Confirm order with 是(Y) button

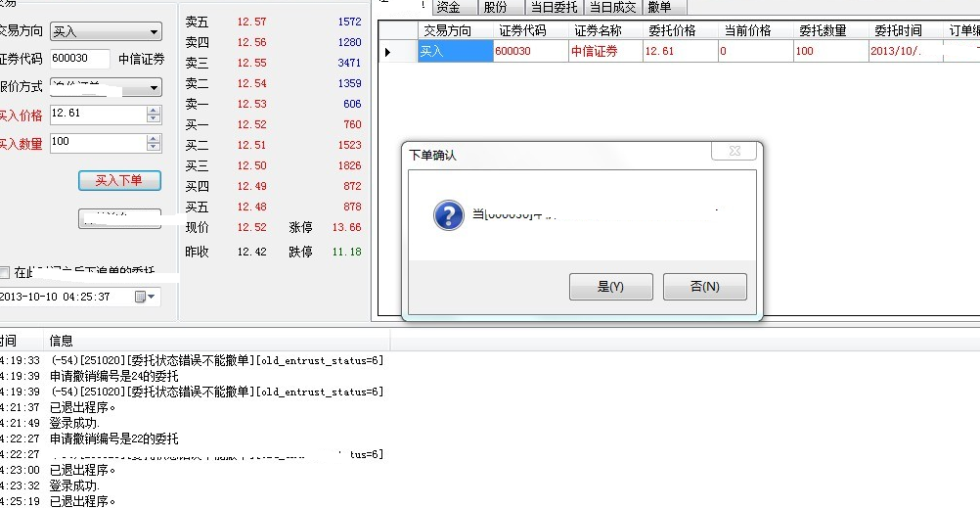610,287
